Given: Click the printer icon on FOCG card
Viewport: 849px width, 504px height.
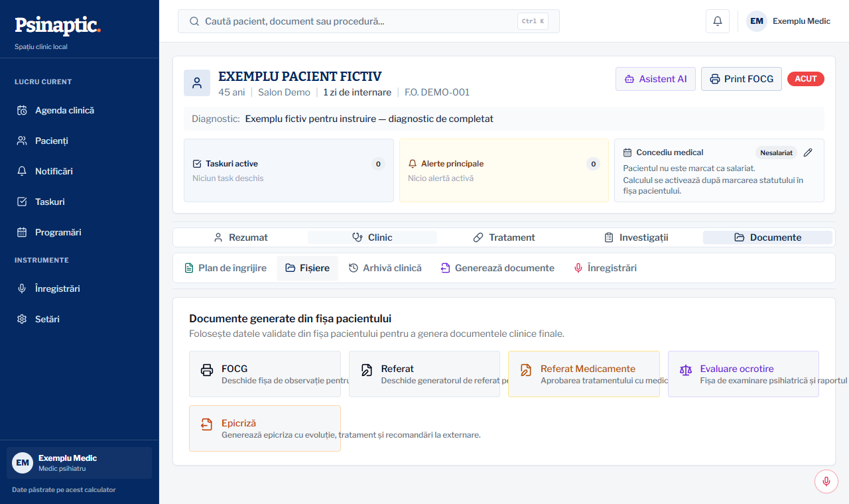Looking at the screenshot, I should tap(207, 370).
